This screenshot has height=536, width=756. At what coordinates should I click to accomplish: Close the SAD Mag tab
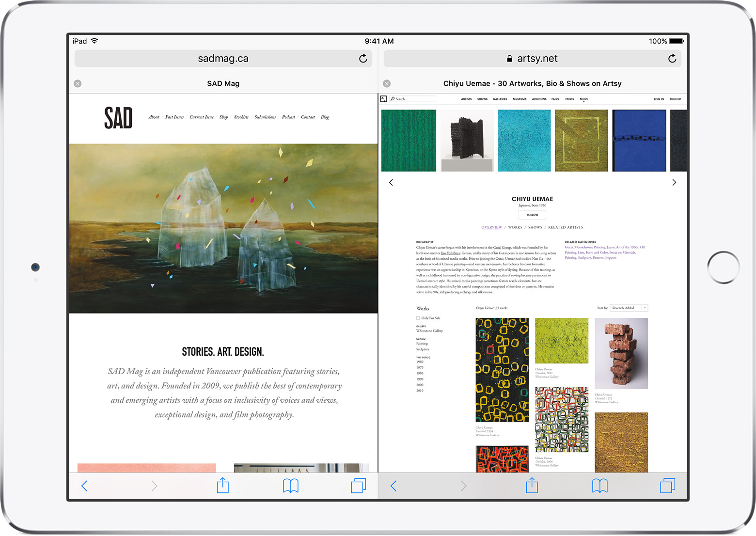click(78, 84)
